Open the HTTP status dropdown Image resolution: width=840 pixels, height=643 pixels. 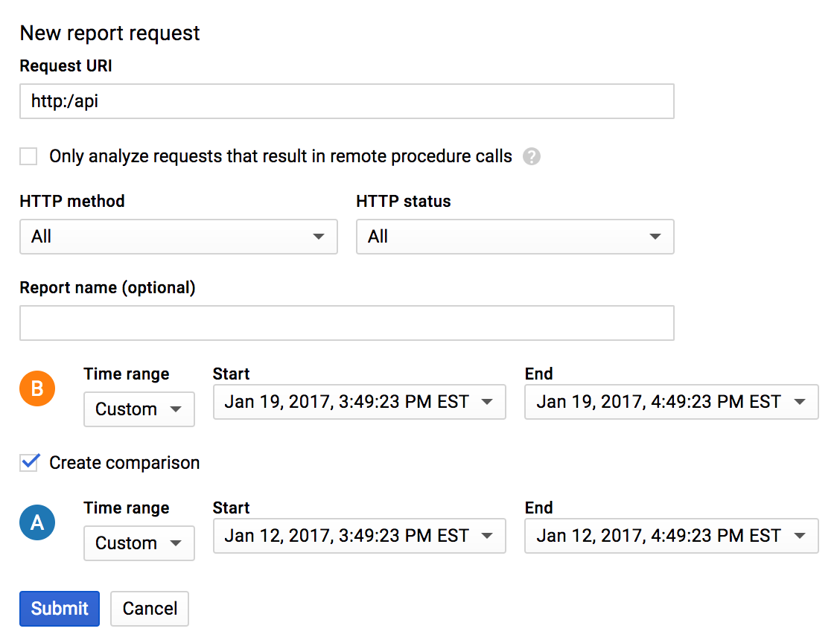tap(515, 237)
